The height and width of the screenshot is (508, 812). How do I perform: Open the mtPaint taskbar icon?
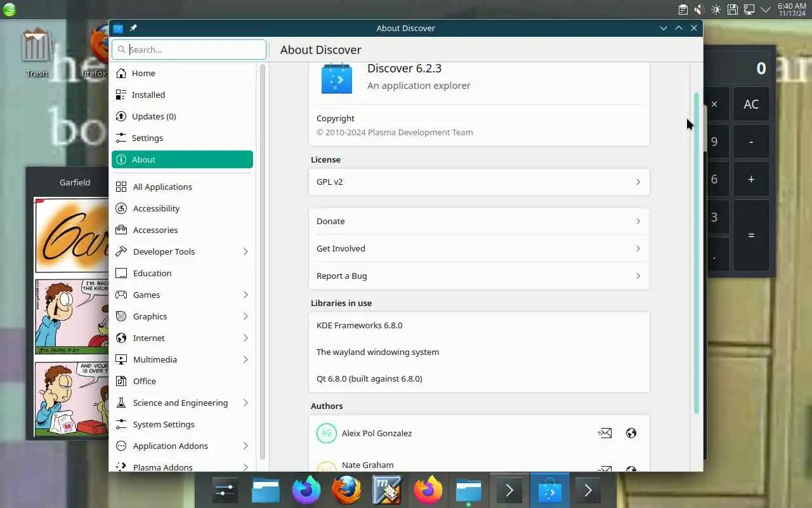387,490
